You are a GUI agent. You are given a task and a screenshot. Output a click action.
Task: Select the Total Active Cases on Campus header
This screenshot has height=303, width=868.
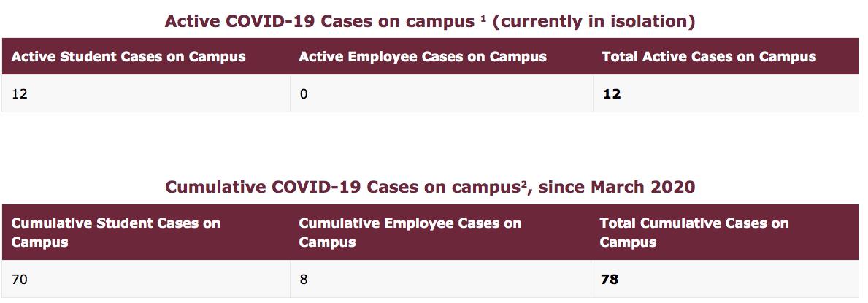point(709,56)
